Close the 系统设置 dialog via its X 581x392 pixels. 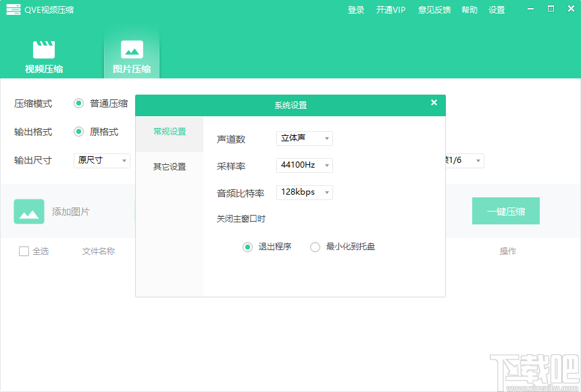pyautogui.click(x=434, y=103)
